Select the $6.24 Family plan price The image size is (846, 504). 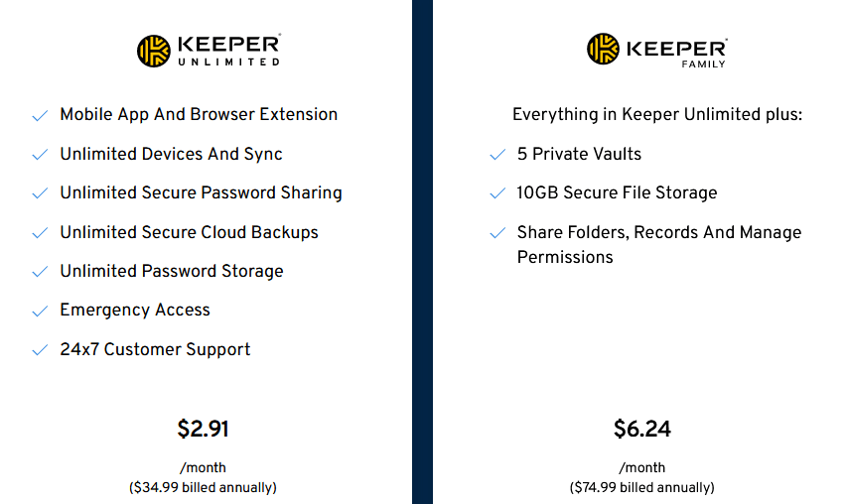click(642, 429)
